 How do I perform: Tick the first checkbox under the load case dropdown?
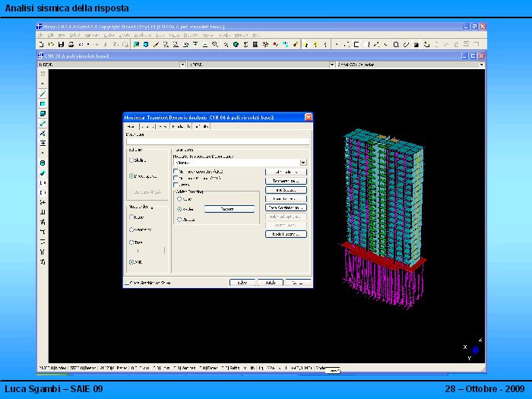tap(176, 172)
